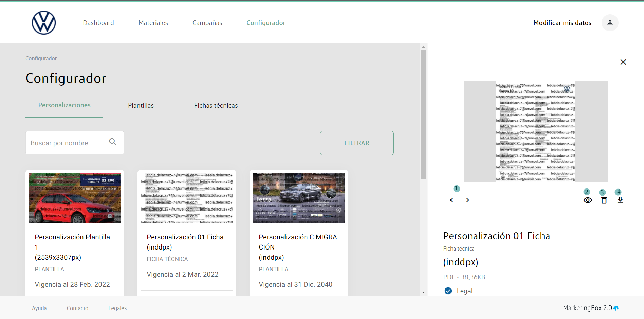Click 'Personalización 01 Ficha' heading in side panel
644x319 pixels.
pos(497,236)
